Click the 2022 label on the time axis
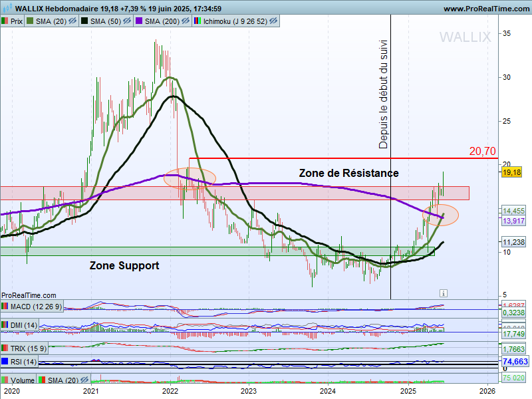This screenshot has width=532, height=399. 170,391
